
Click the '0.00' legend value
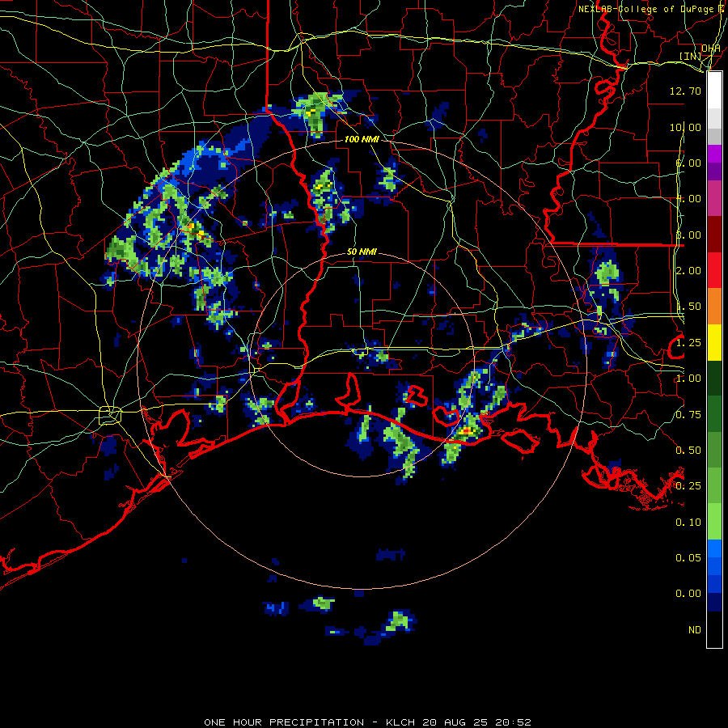coord(688,594)
